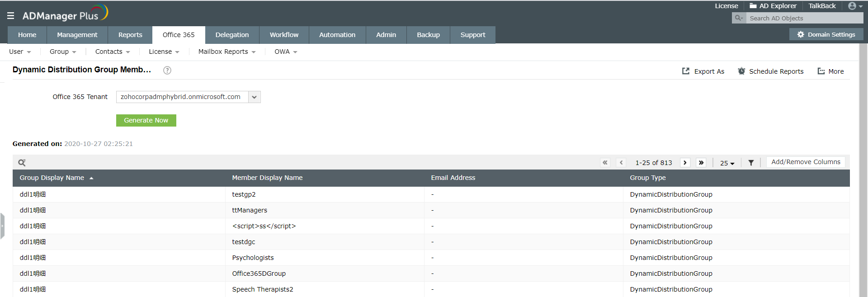Change rows per page from 25
Screen dimensions: 868x297
pyautogui.click(x=727, y=163)
